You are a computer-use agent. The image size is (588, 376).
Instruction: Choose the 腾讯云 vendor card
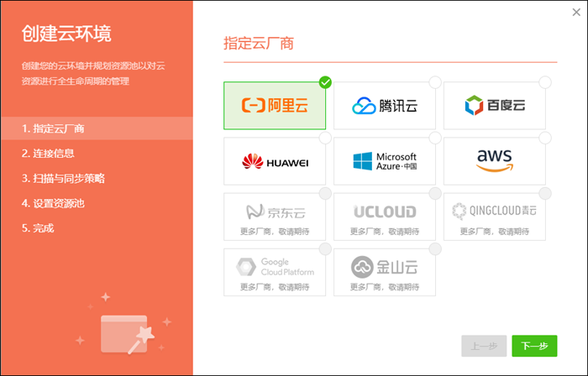point(385,106)
